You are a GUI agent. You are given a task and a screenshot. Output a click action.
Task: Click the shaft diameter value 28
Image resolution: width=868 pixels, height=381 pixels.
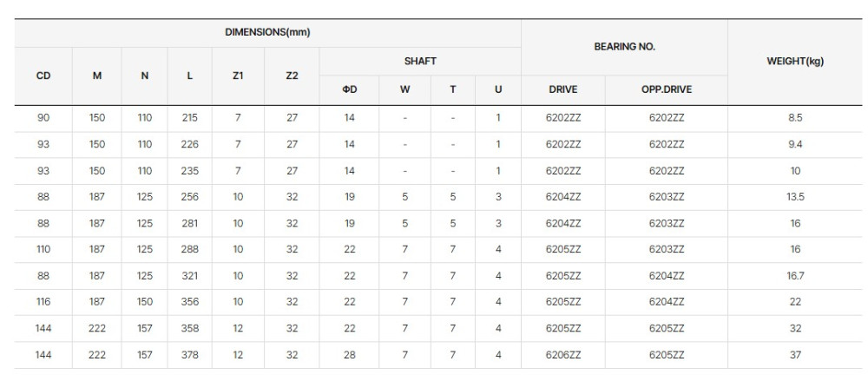(x=349, y=355)
